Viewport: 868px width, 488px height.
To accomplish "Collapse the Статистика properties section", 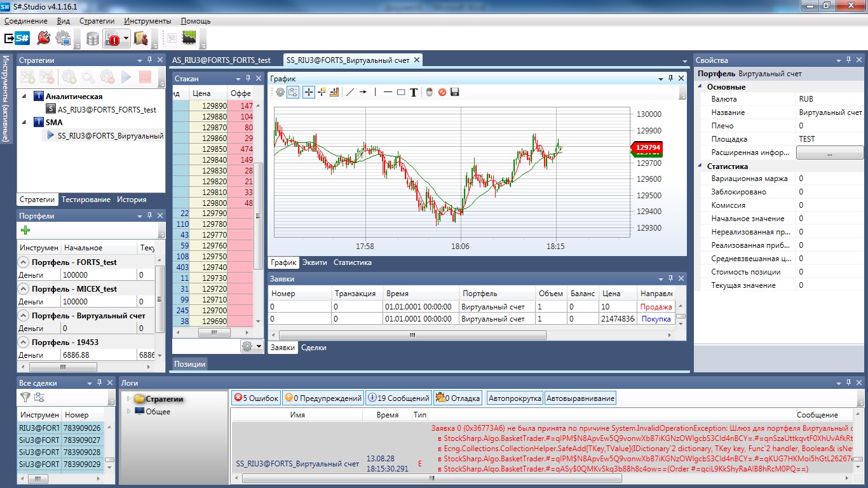I will 700,166.
